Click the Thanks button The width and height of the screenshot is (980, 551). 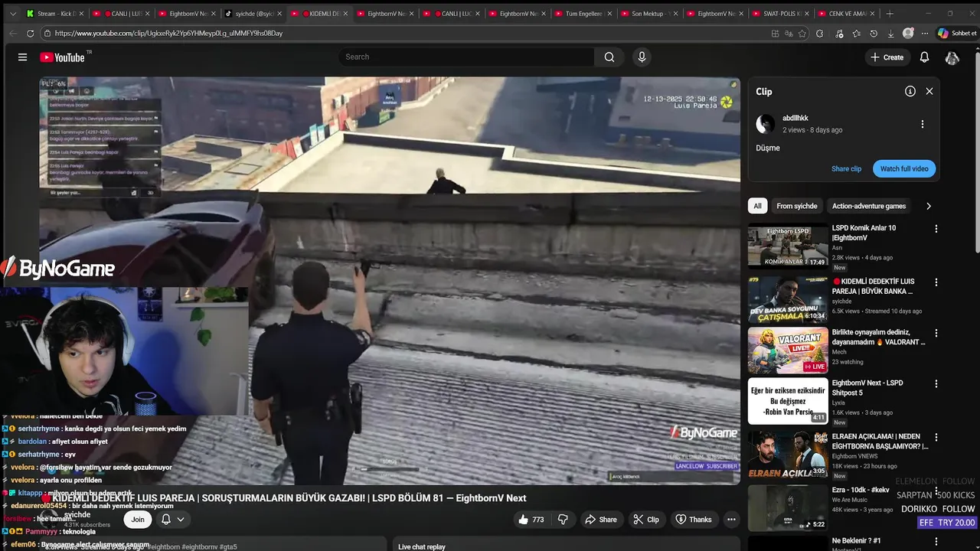click(694, 520)
